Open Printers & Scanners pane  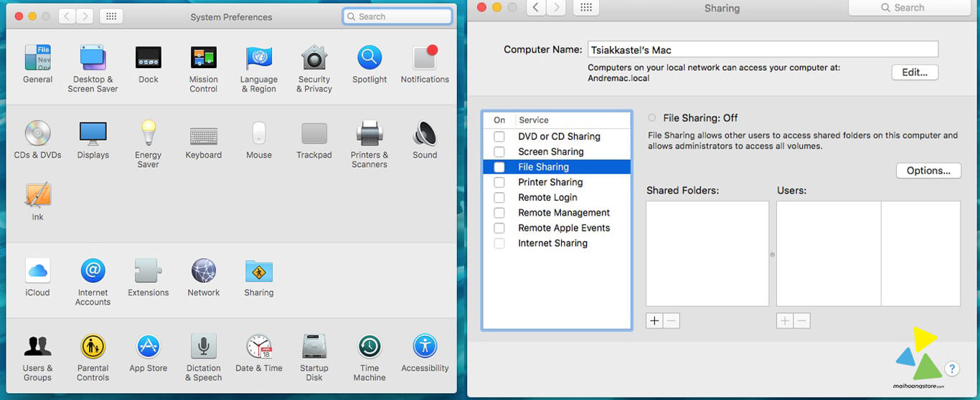369,134
